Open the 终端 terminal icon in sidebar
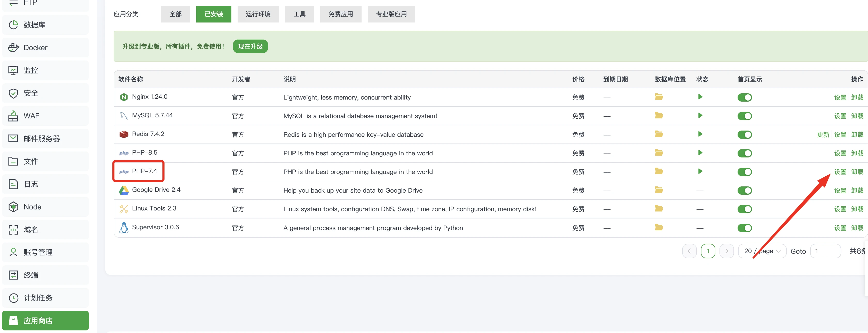 pyautogui.click(x=13, y=275)
